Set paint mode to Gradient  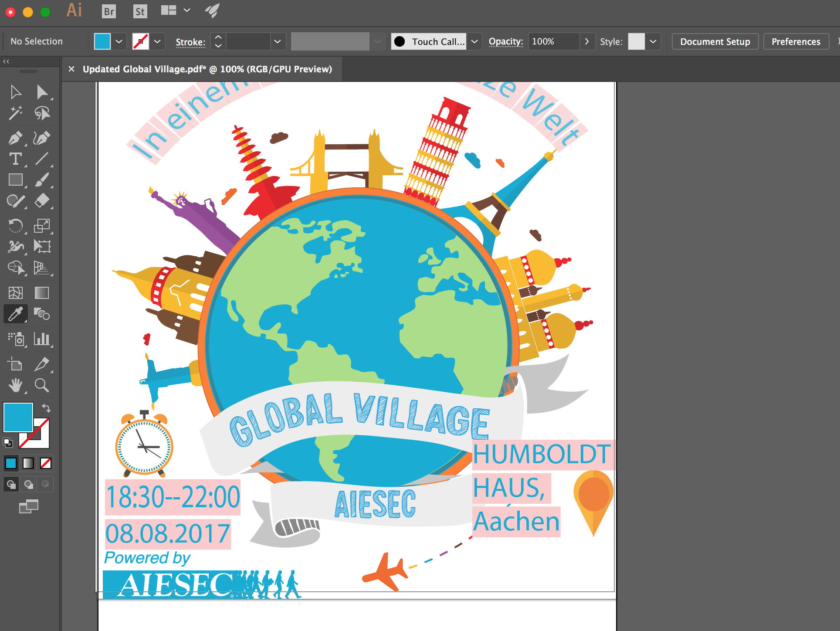click(28, 463)
